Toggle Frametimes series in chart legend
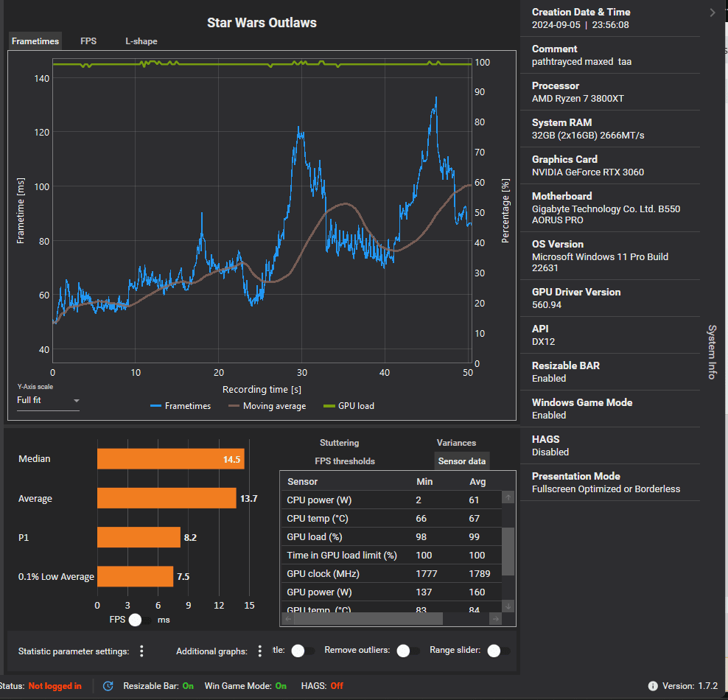This screenshot has height=700, width=728. 181,406
